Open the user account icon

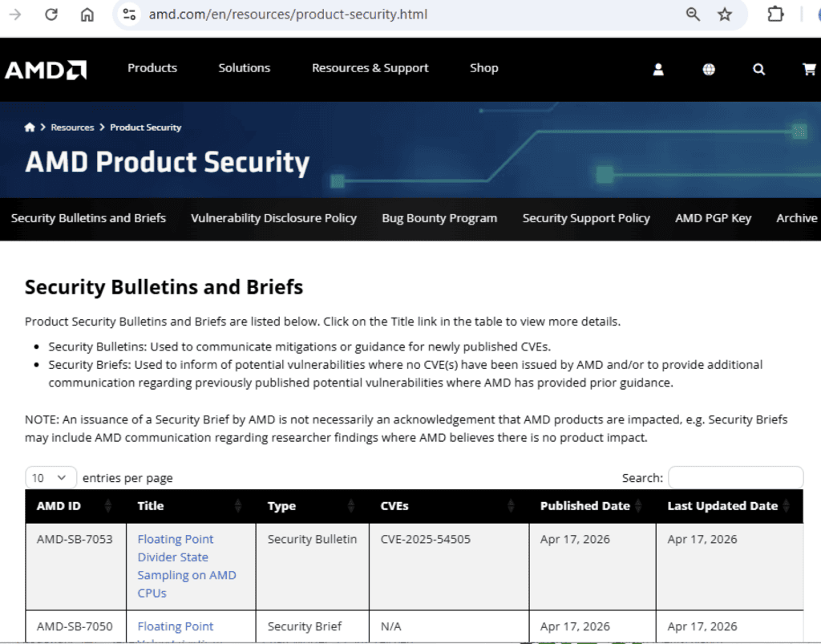(658, 69)
